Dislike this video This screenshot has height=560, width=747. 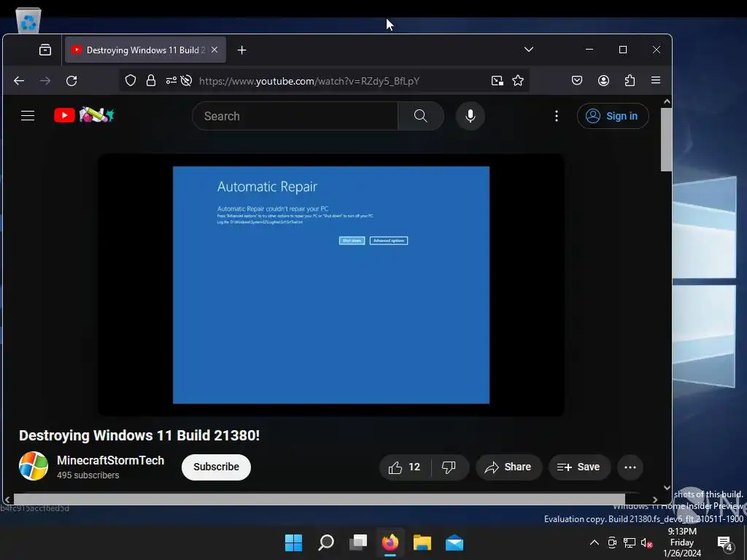point(449,467)
